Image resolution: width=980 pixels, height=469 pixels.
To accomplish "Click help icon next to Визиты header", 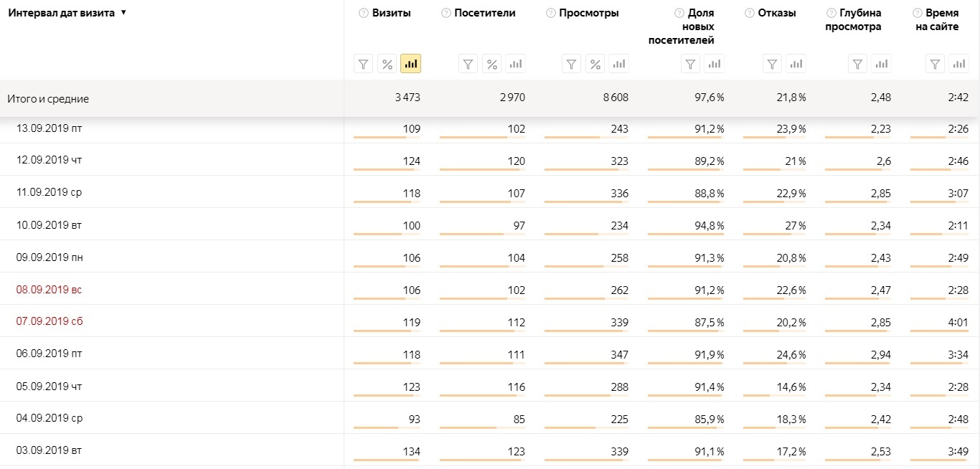I will tap(363, 13).
